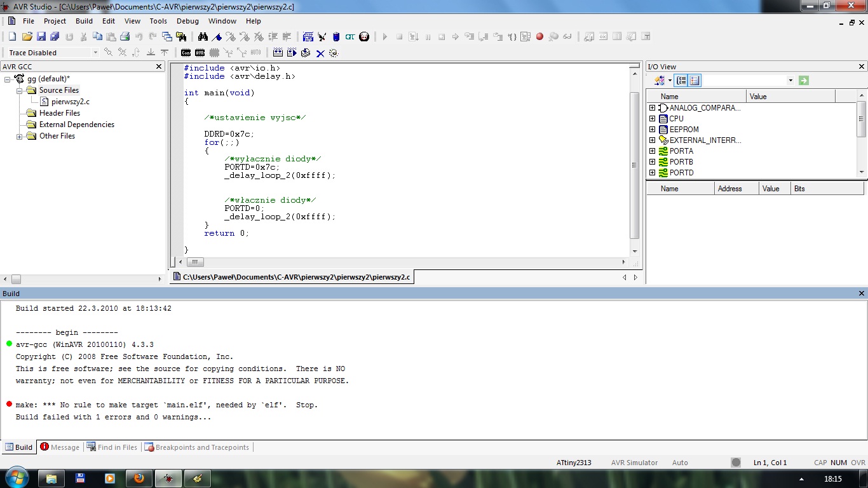Screen dimensions: 868x488
Task: Click the code editor vertical scrollbar
Action: pyautogui.click(x=634, y=164)
